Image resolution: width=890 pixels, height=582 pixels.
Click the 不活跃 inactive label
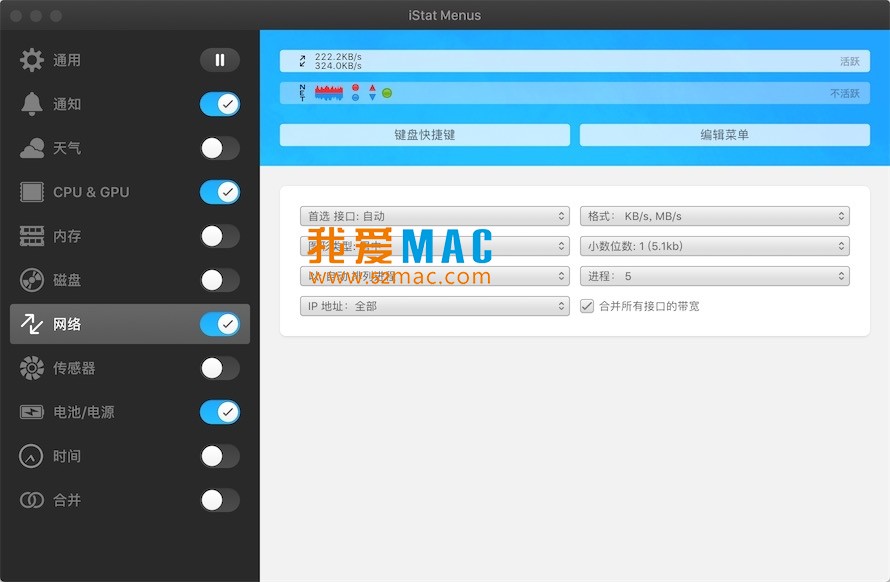click(845, 93)
